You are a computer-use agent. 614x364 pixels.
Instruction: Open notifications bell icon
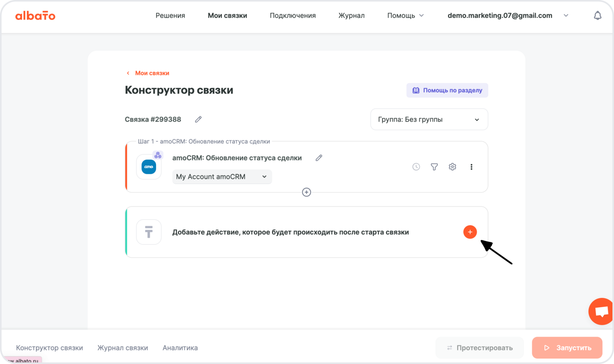pos(597,16)
